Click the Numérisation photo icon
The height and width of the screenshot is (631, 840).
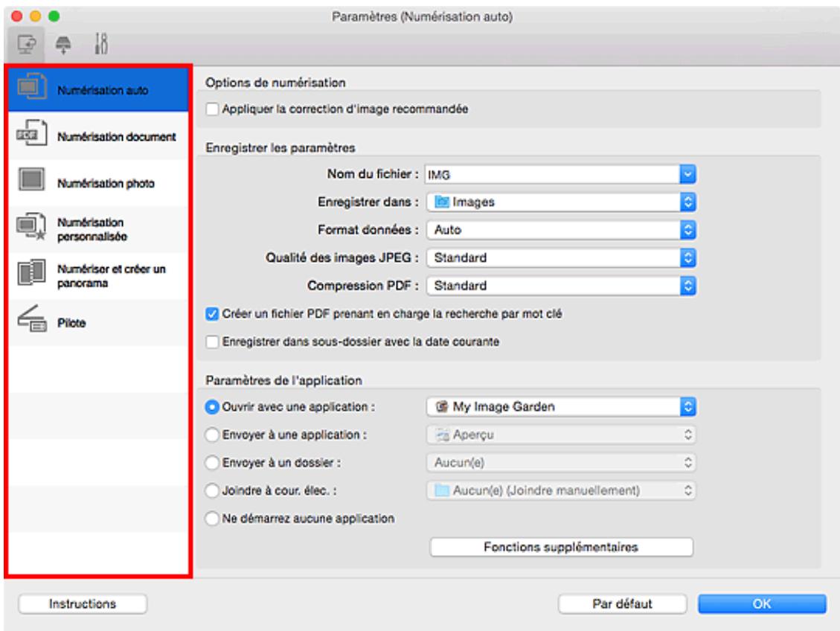click(x=31, y=179)
